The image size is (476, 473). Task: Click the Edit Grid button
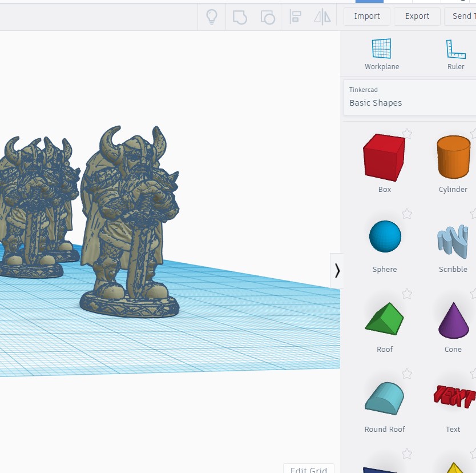(308, 469)
